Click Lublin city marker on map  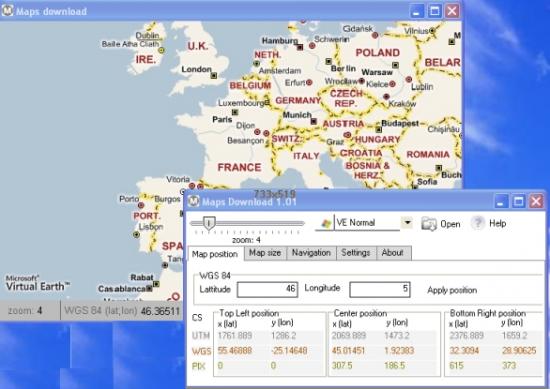pyautogui.click(x=409, y=79)
